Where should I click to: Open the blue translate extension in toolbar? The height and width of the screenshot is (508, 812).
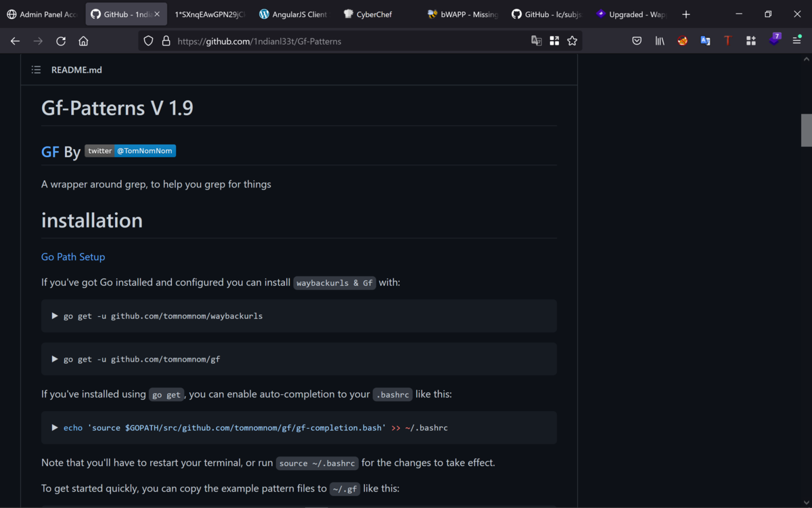[x=705, y=41]
